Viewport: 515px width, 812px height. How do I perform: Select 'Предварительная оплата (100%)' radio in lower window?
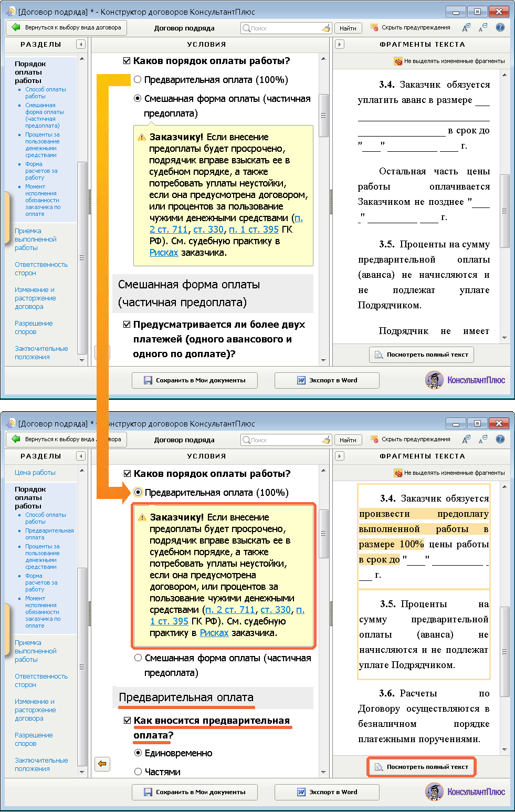pyautogui.click(x=138, y=493)
